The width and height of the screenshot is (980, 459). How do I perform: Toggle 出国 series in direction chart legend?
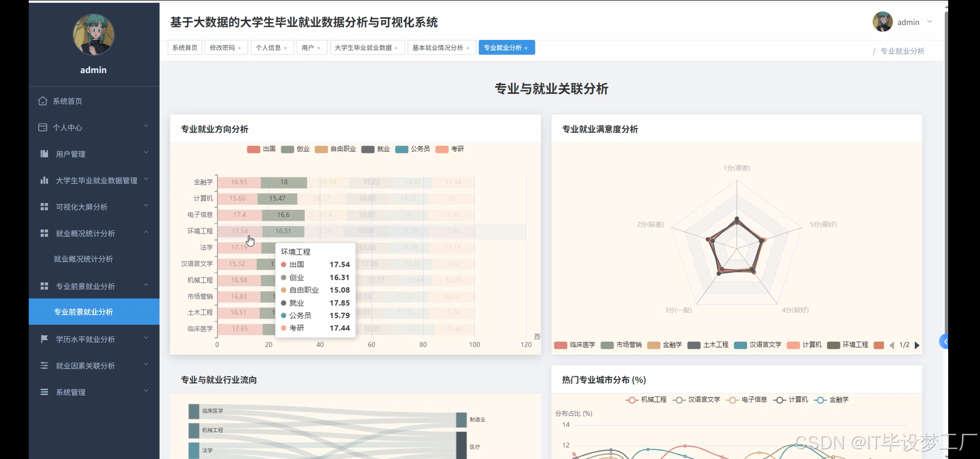pyautogui.click(x=261, y=149)
